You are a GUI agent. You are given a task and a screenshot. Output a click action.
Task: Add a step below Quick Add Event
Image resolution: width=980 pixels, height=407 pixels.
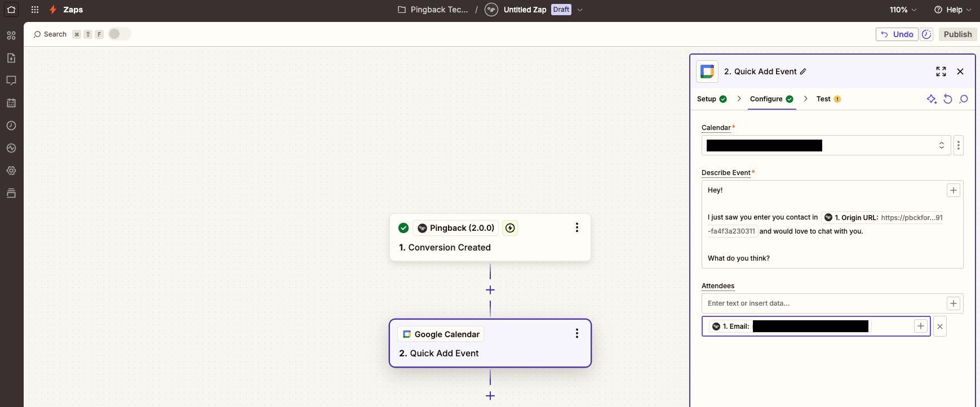(x=490, y=396)
